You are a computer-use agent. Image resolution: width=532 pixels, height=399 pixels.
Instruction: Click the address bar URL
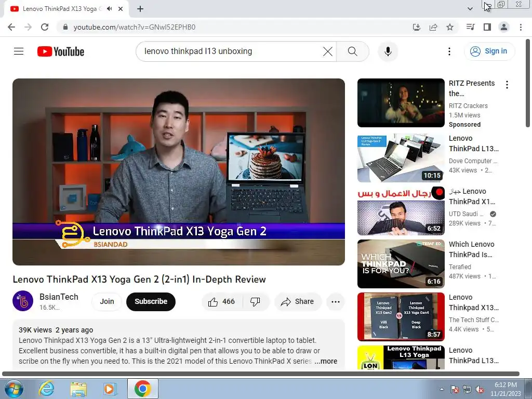(135, 27)
